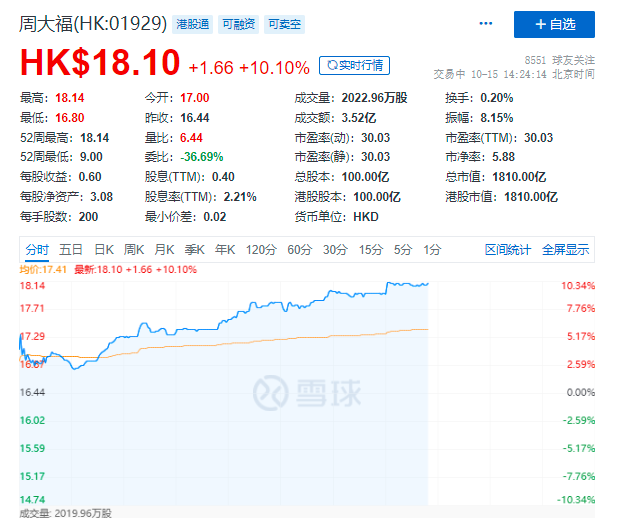Click the 昨收 value 16.44
This screenshot has height=518, width=619.
[x=195, y=118]
